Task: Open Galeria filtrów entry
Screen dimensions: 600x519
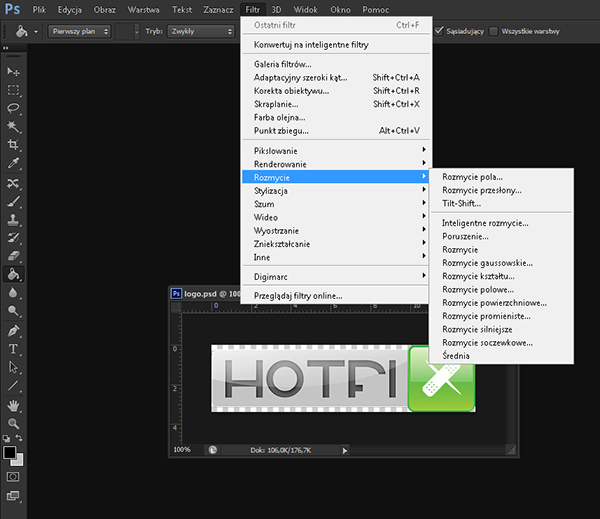Action: pos(337,64)
